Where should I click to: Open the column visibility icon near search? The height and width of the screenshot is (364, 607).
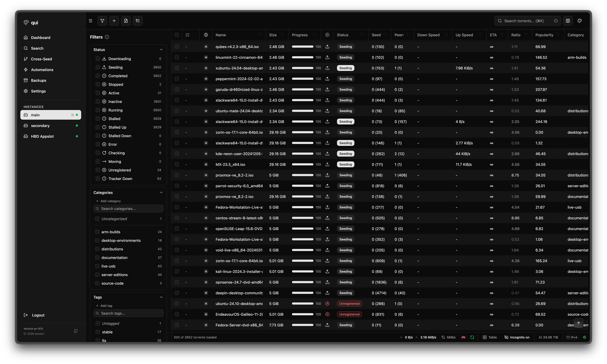pyautogui.click(x=568, y=21)
